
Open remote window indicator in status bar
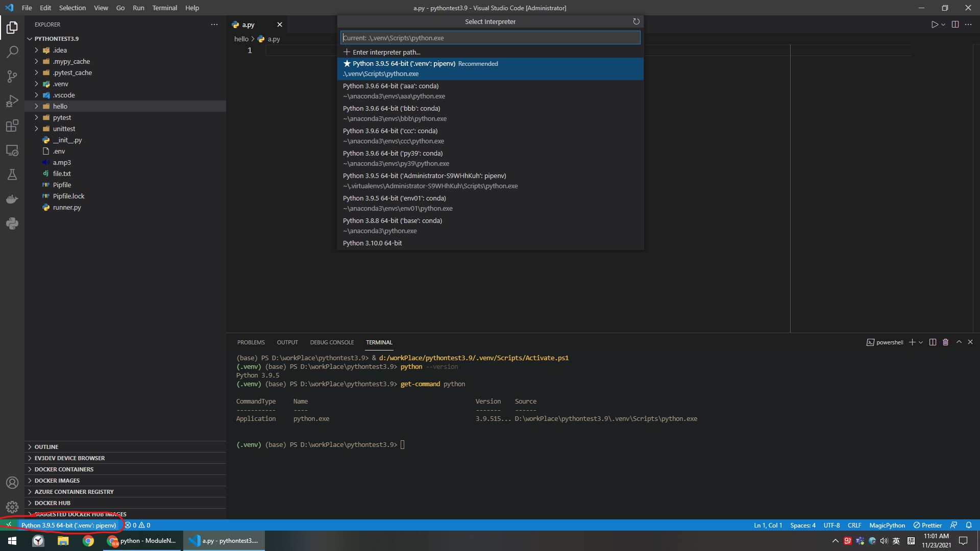click(x=9, y=525)
